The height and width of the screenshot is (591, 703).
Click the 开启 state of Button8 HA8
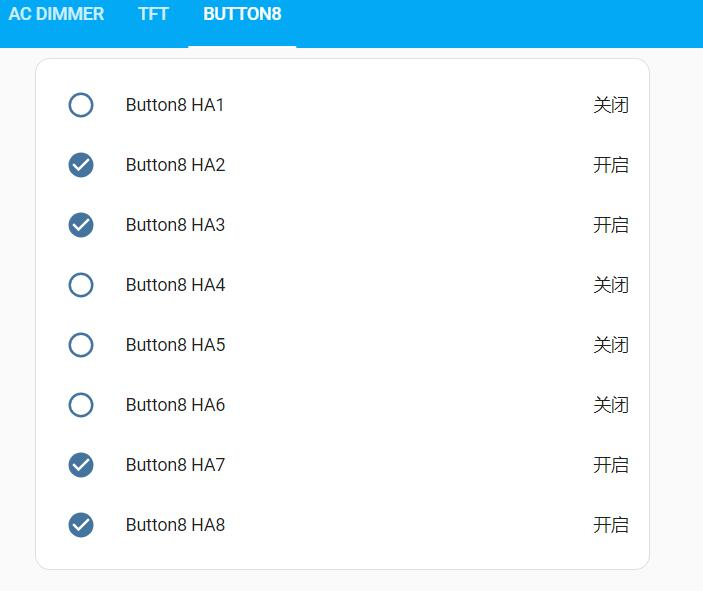[x=611, y=525]
